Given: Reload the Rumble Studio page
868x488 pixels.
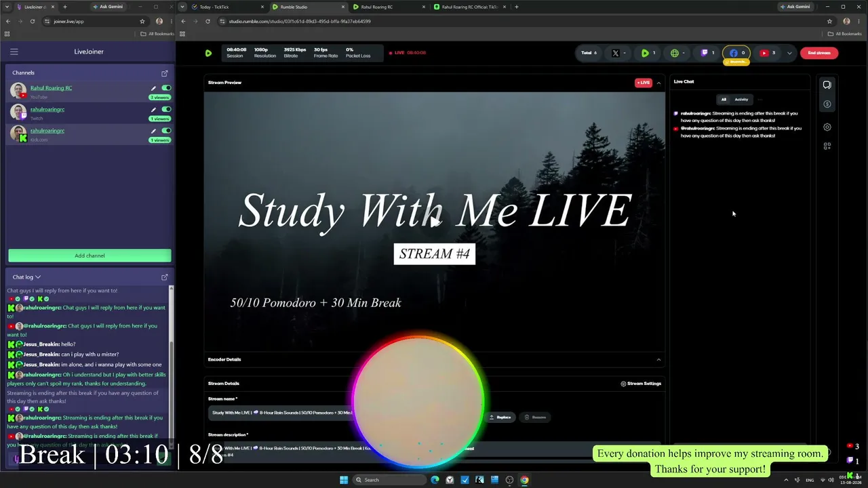Looking at the screenshot, I should 208,21.
